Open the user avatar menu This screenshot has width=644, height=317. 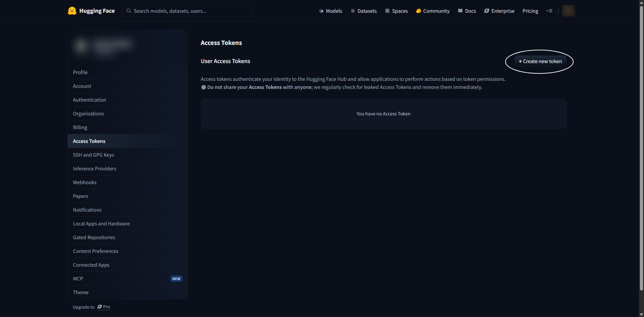pos(569,11)
